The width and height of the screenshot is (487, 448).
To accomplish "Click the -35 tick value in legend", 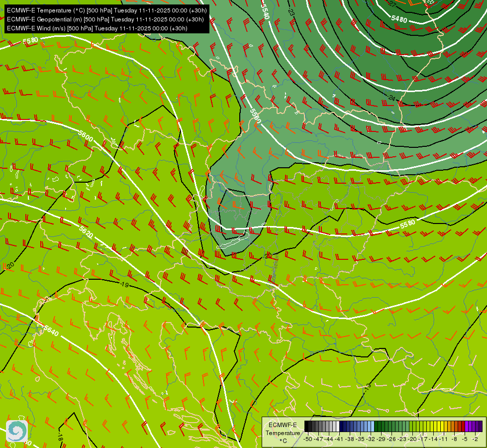I will click(x=360, y=440).
